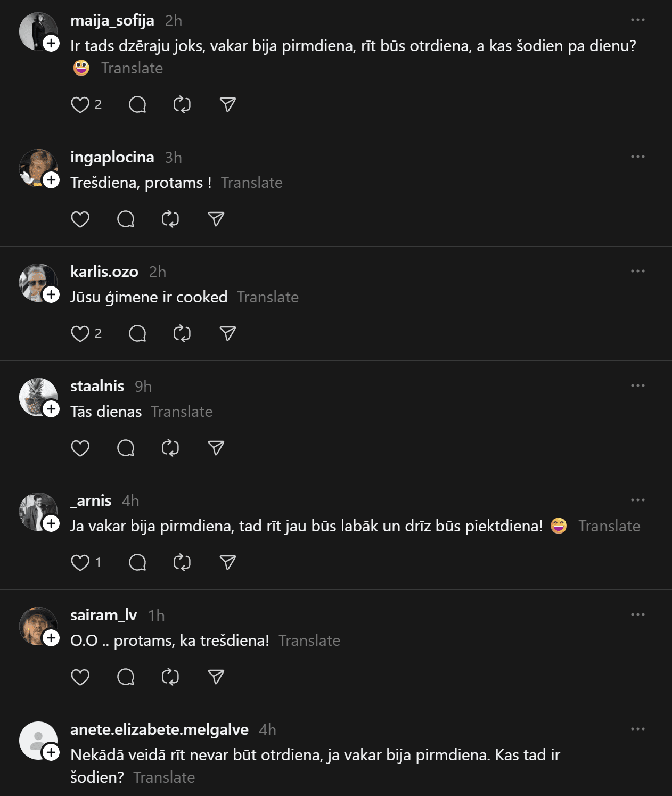
Task: Share staalnis's comment via the send icon
Action: 216,448
